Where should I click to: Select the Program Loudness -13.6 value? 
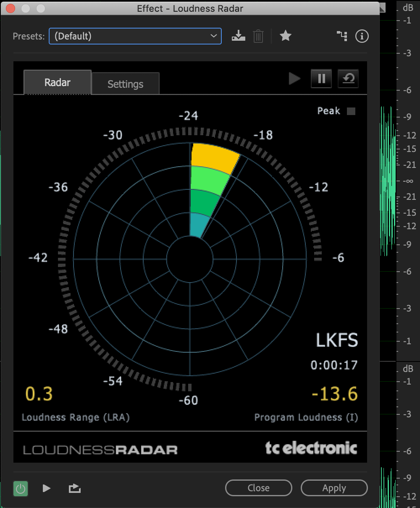[335, 394]
